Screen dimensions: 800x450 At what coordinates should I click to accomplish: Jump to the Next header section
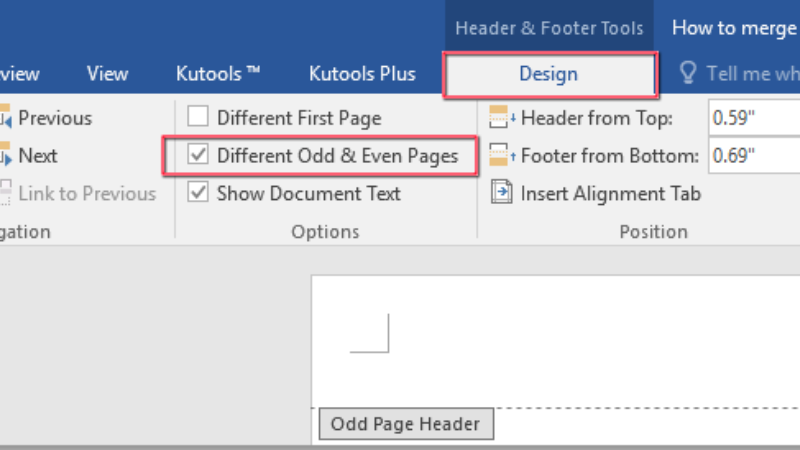pos(30,156)
